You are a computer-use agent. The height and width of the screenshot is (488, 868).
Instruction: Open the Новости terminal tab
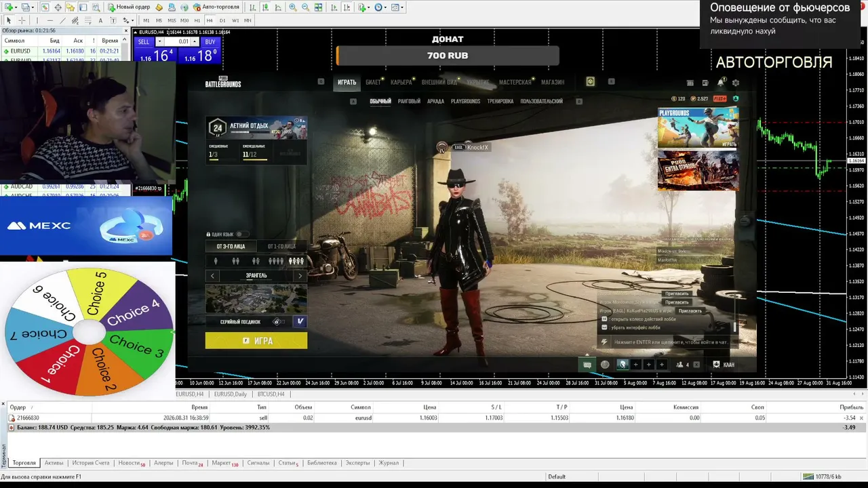click(x=131, y=463)
